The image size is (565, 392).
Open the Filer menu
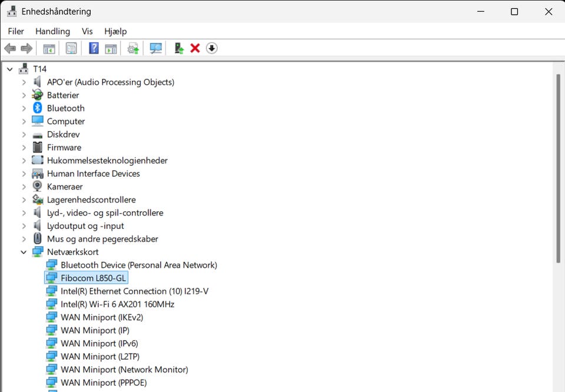coord(16,31)
